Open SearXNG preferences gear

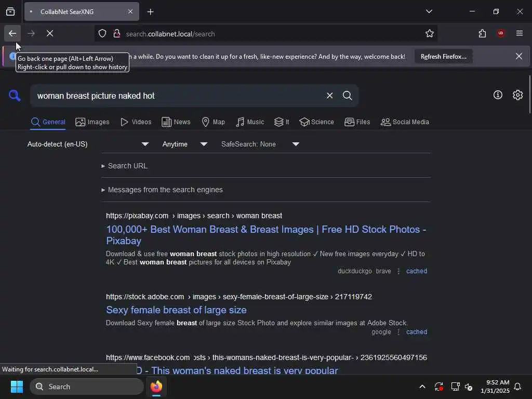point(517,95)
